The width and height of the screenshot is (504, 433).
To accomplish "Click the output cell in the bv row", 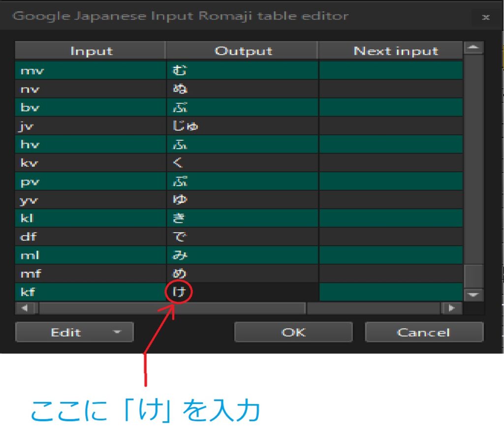I will click(x=243, y=107).
